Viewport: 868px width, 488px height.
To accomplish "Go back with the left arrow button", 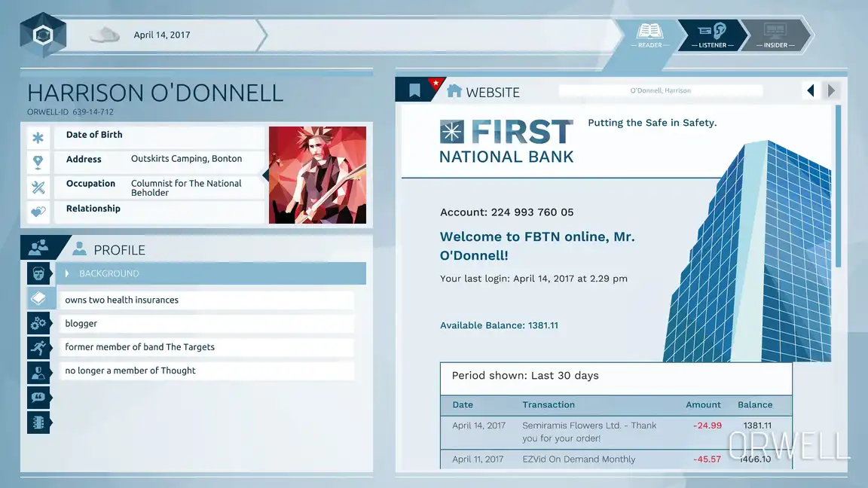I will [x=811, y=91].
